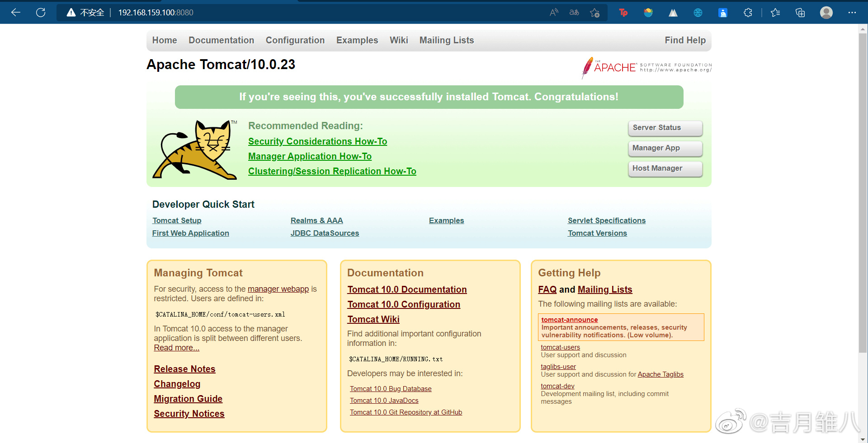
Task: Open Tomcat 10.0 Documentation link
Action: click(x=407, y=289)
